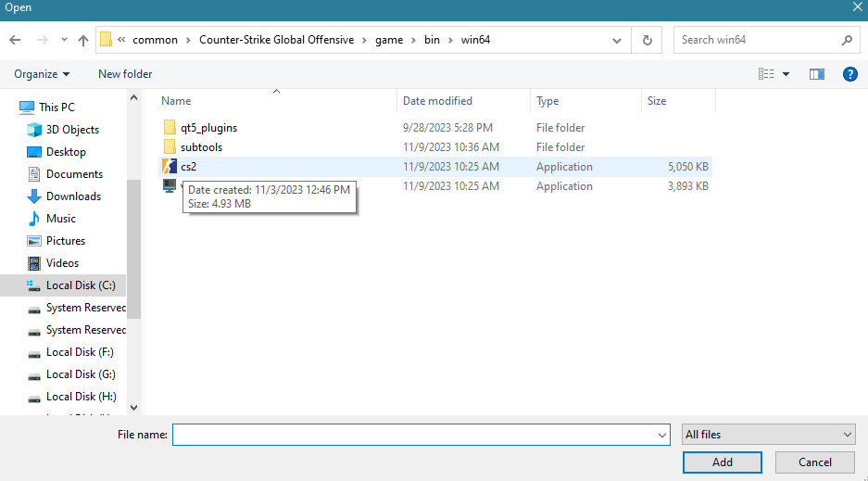Click the File name input field
868x481 pixels.
tap(412, 435)
